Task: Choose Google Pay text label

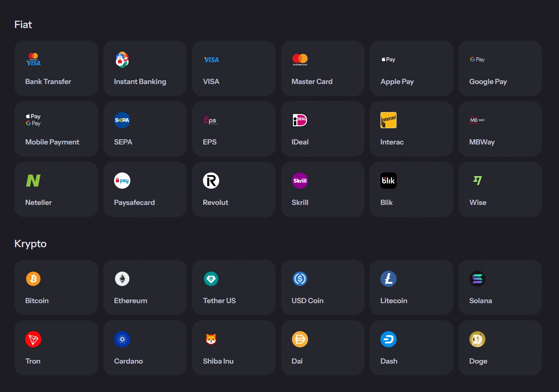Action: (x=488, y=82)
